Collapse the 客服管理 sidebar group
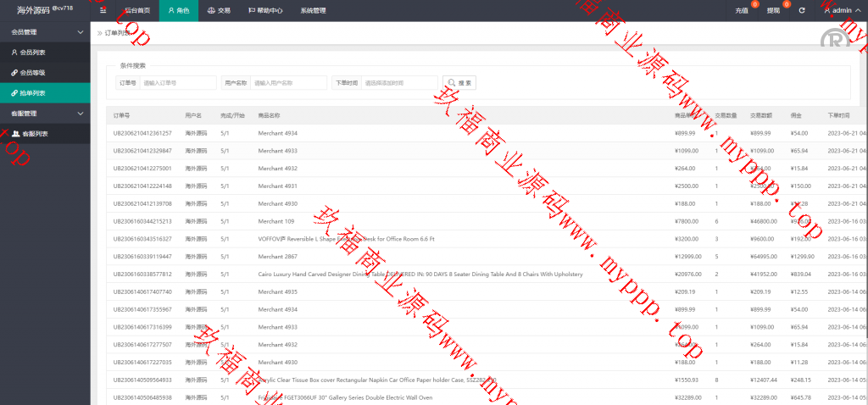This screenshot has width=868, height=405. pos(81,114)
